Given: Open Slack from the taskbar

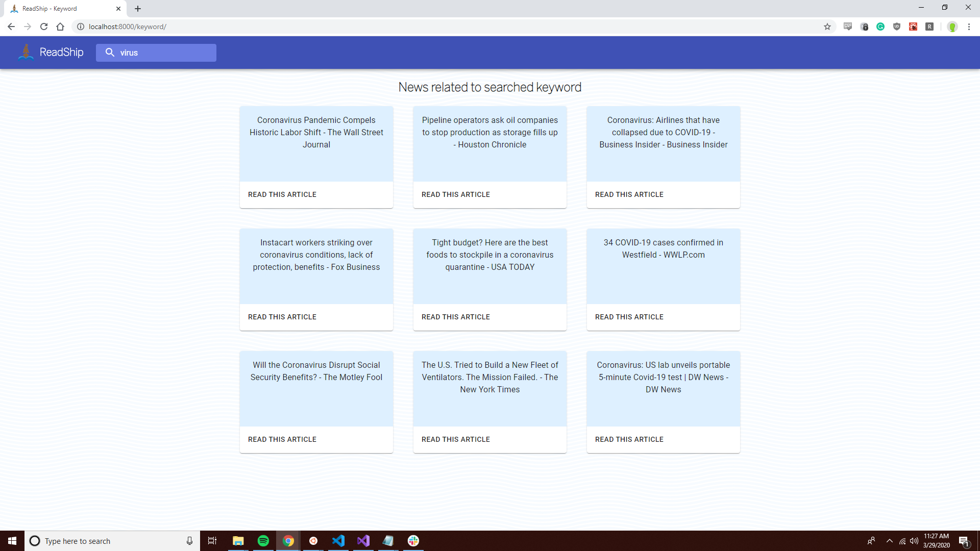Looking at the screenshot, I should click(x=413, y=541).
